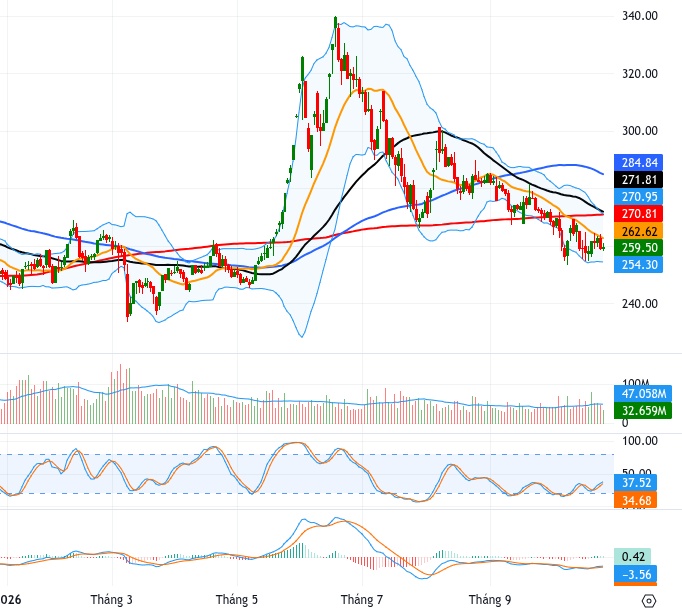This screenshot has width=682, height=613.
Task: Click the Tháng 3 time axis label
Action: coord(111,600)
